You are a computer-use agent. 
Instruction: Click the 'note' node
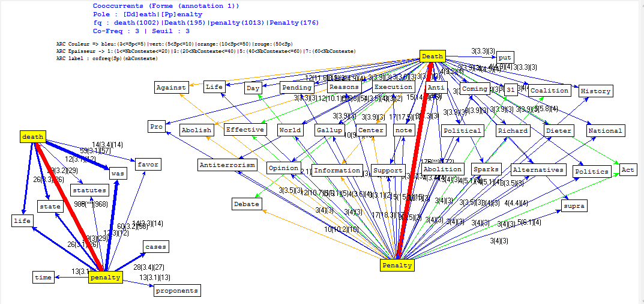pos(404,130)
